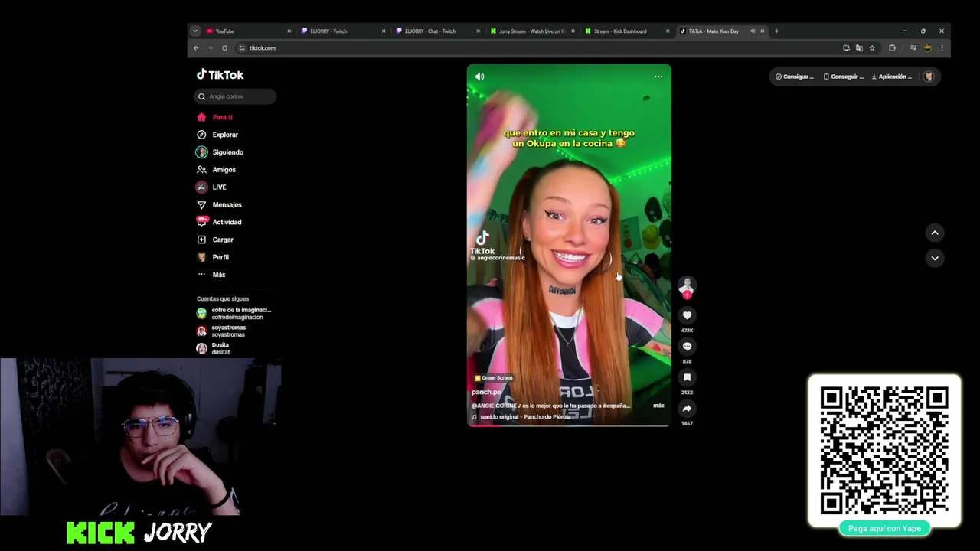Open soyastromas followed account
The image size is (980, 551).
(221, 331)
